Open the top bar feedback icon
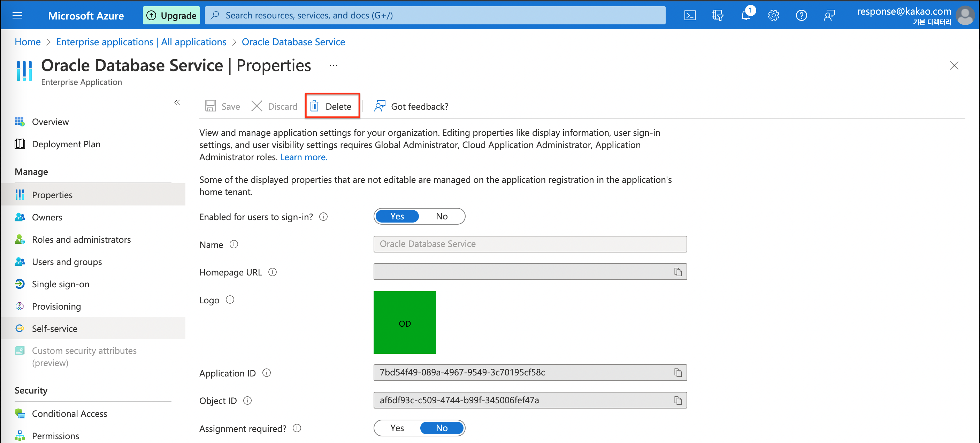This screenshot has height=443, width=980. click(829, 15)
